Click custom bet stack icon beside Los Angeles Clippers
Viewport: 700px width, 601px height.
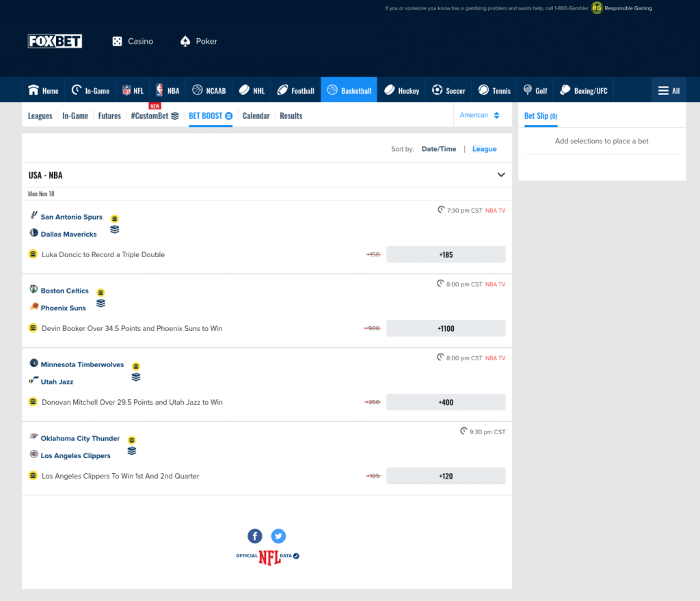click(132, 451)
